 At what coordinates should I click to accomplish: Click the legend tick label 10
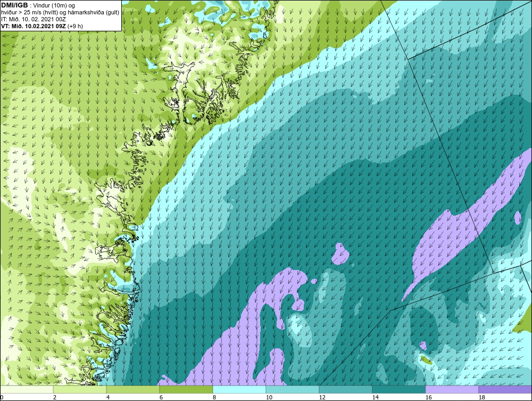269,397
